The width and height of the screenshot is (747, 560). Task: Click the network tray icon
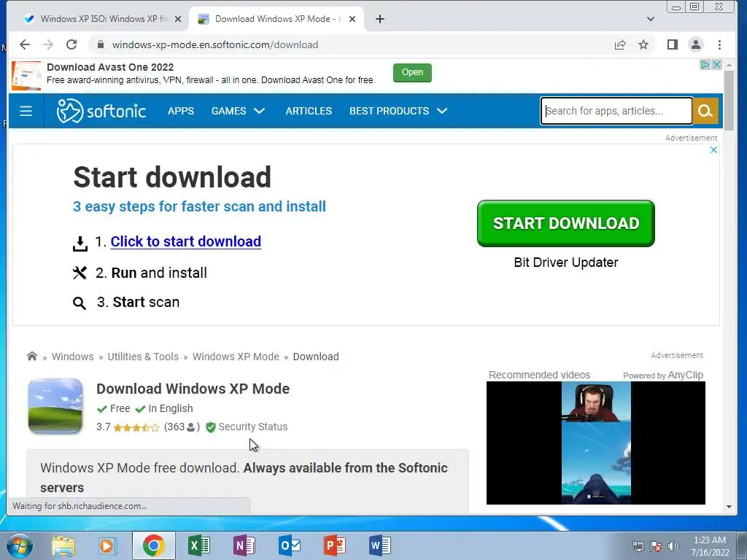[x=638, y=546]
